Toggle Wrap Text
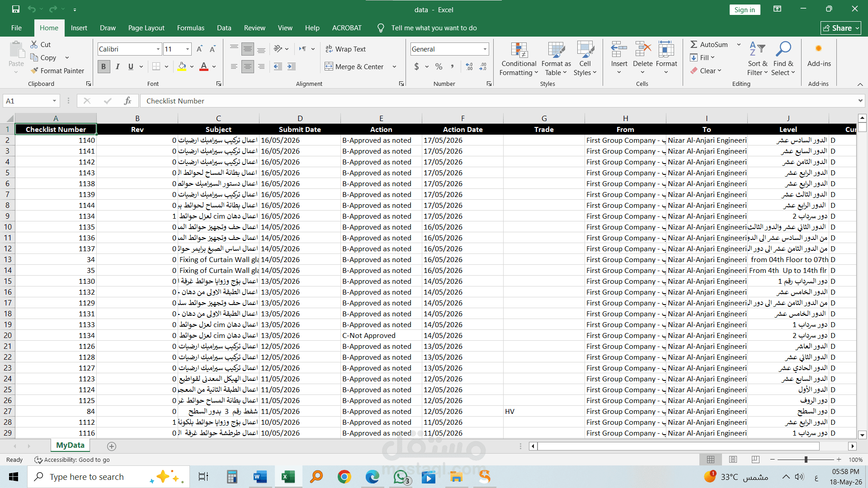 pyautogui.click(x=345, y=49)
